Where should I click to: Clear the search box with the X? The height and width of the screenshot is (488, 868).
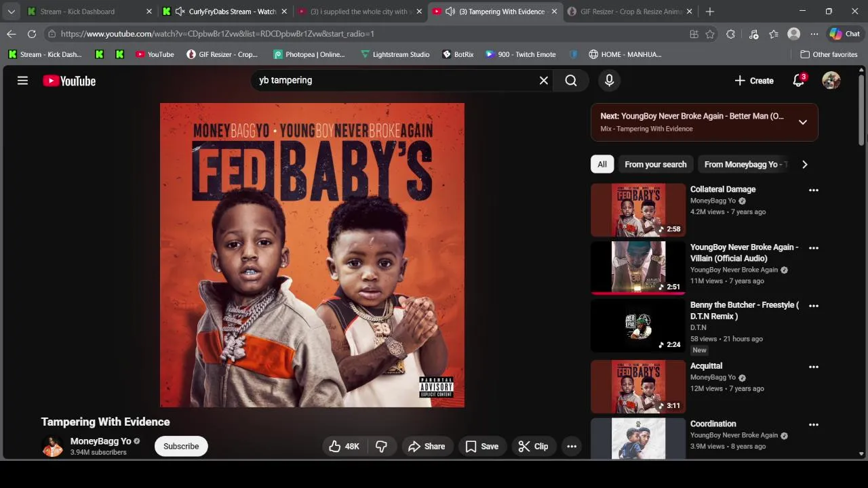544,81
